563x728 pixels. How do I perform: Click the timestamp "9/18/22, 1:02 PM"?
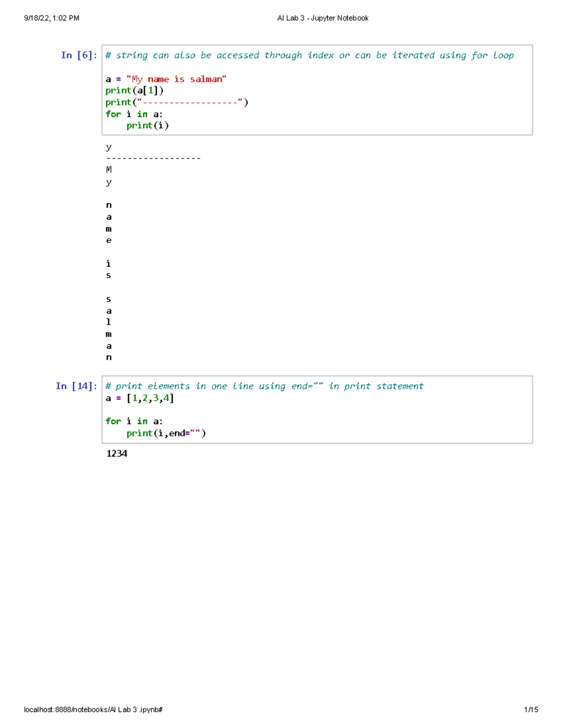pos(52,18)
